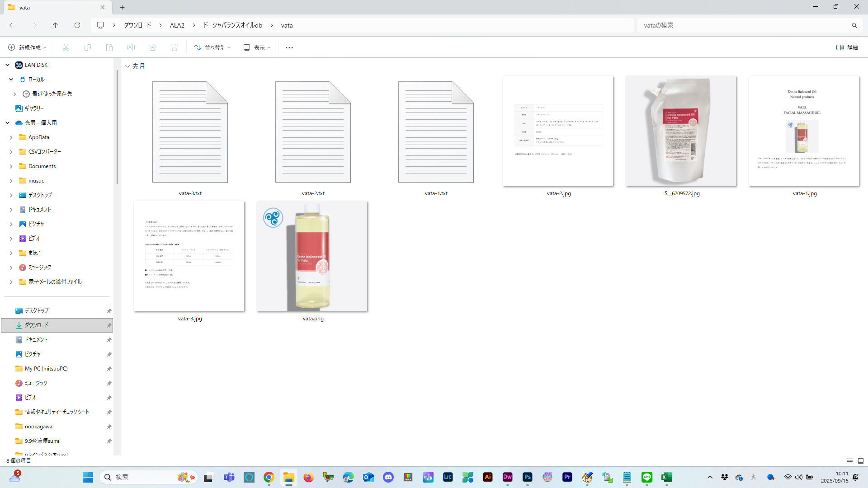
Task: Select the vata.png thumbnail
Action: (x=312, y=256)
